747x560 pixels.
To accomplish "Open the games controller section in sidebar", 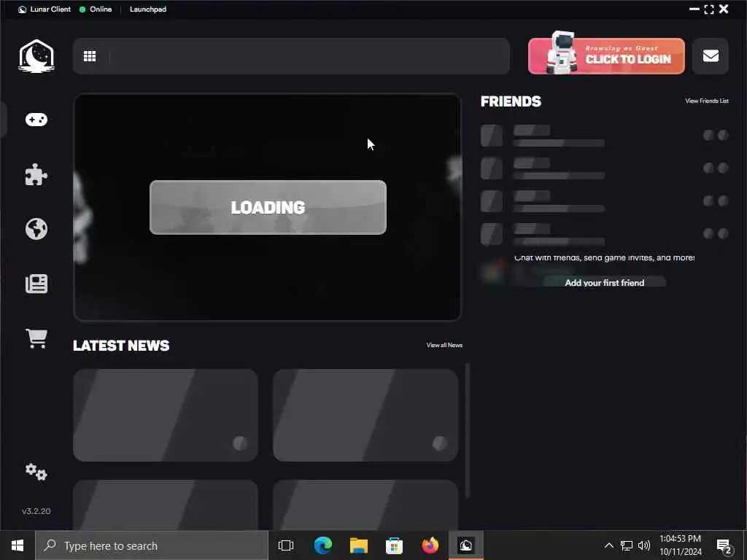I will pos(36,120).
